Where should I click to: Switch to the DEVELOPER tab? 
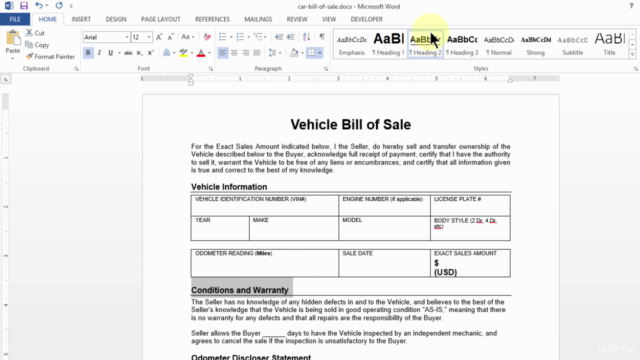pyautogui.click(x=367, y=19)
